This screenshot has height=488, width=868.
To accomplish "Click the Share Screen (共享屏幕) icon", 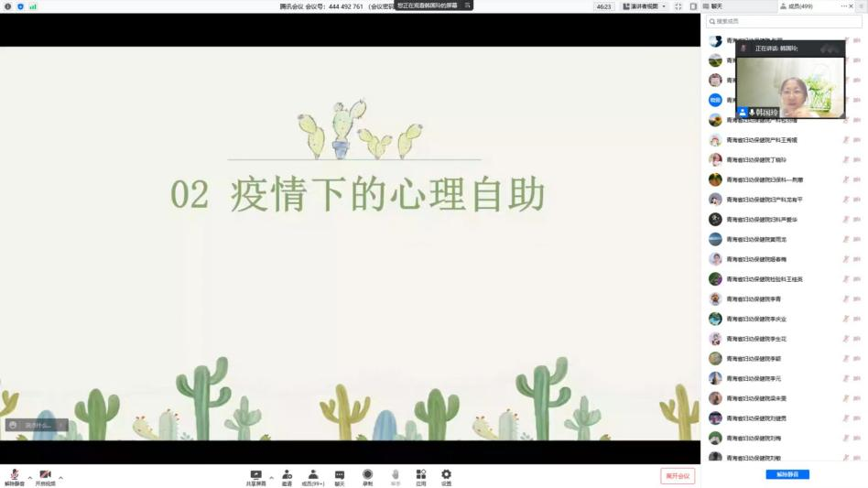I will pyautogui.click(x=255, y=475).
